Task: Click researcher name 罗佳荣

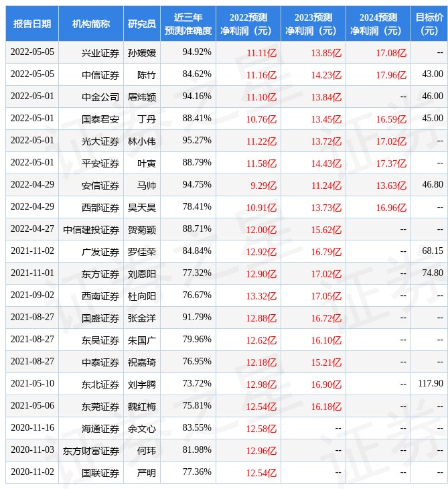Action: coord(142,252)
